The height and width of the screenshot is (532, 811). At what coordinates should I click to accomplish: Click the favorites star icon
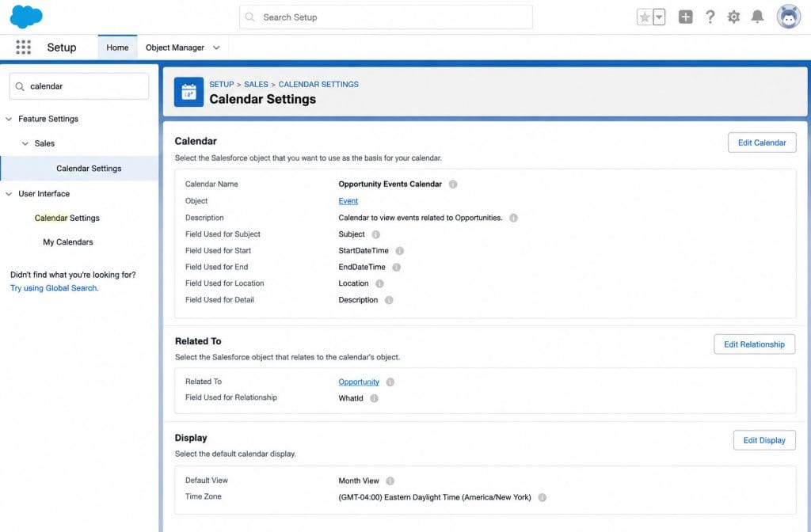point(645,17)
